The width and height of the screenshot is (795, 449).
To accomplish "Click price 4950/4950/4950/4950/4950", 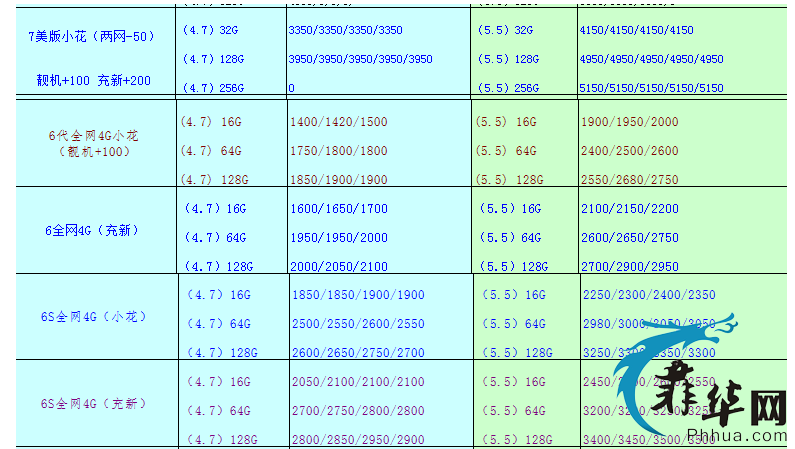I will 652,59.
